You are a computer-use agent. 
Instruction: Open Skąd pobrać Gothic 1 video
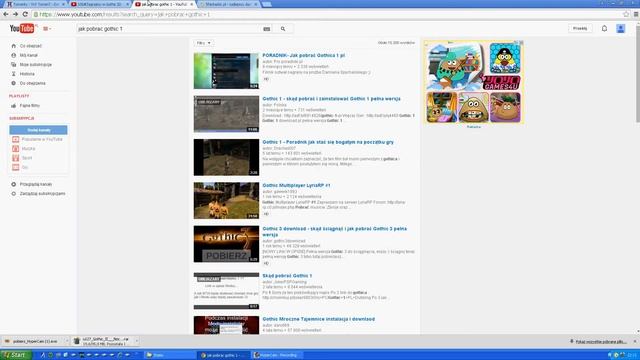coord(287,276)
